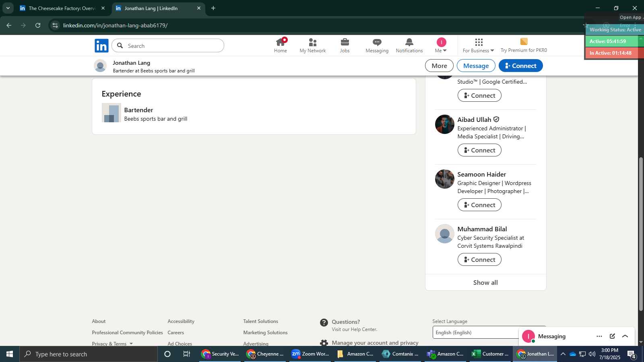Close the Jonathan Lang tab

click(199, 8)
